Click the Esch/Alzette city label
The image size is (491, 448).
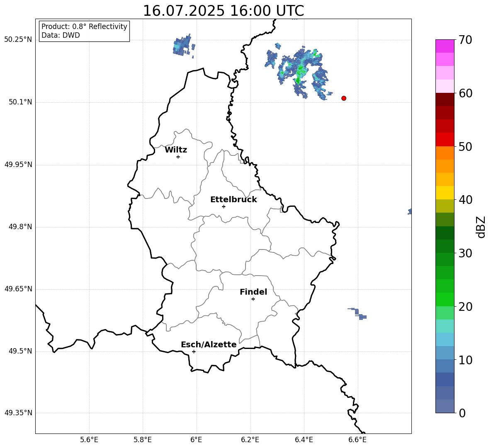click(209, 344)
